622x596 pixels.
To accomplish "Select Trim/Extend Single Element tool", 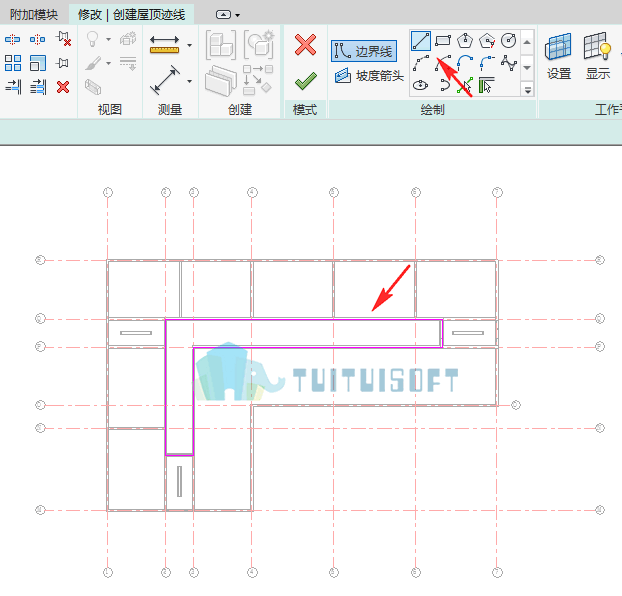I will tap(13, 87).
